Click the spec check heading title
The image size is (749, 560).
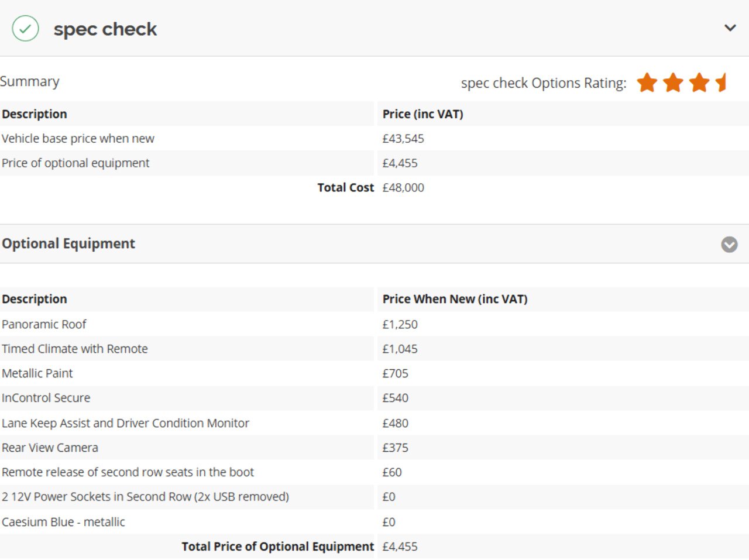coord(105,29)
